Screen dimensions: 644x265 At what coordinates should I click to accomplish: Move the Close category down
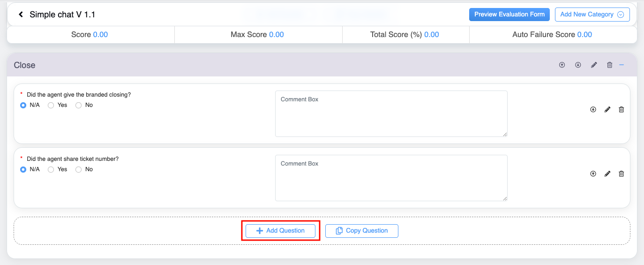click(x=578, y=65)
